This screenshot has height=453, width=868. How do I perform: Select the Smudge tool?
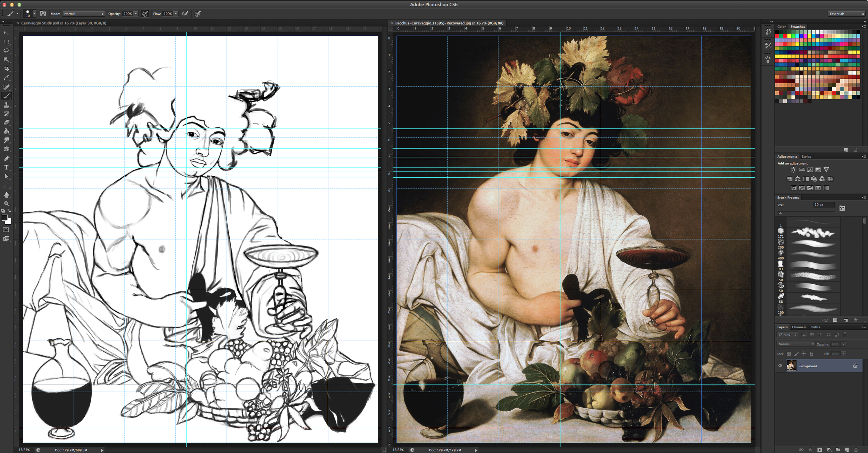click(6, 140)
